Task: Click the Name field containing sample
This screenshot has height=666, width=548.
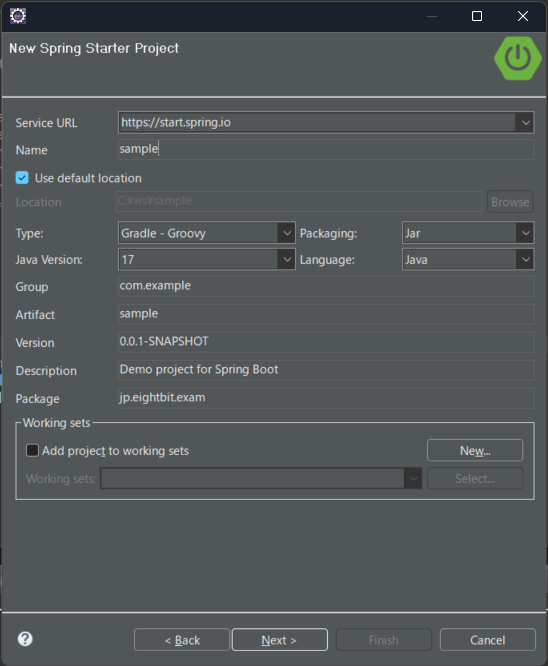Action: coord(326,150)
